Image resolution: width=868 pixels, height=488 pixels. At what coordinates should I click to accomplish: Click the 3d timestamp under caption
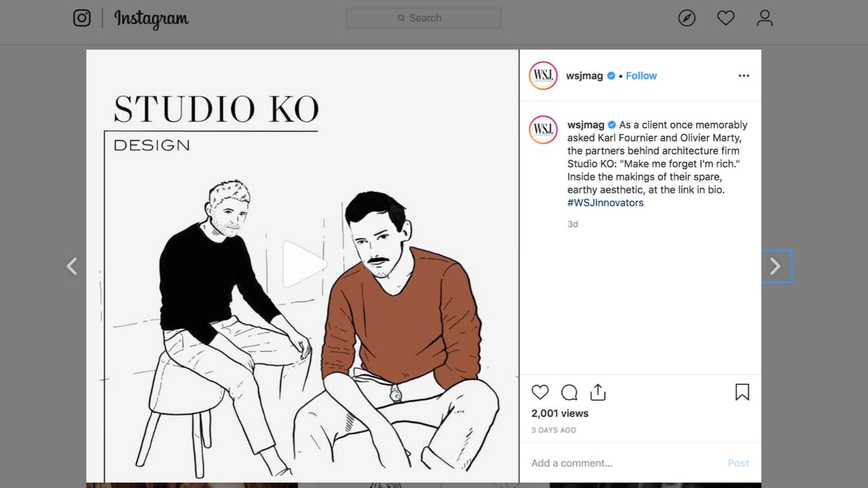(573, 224)
